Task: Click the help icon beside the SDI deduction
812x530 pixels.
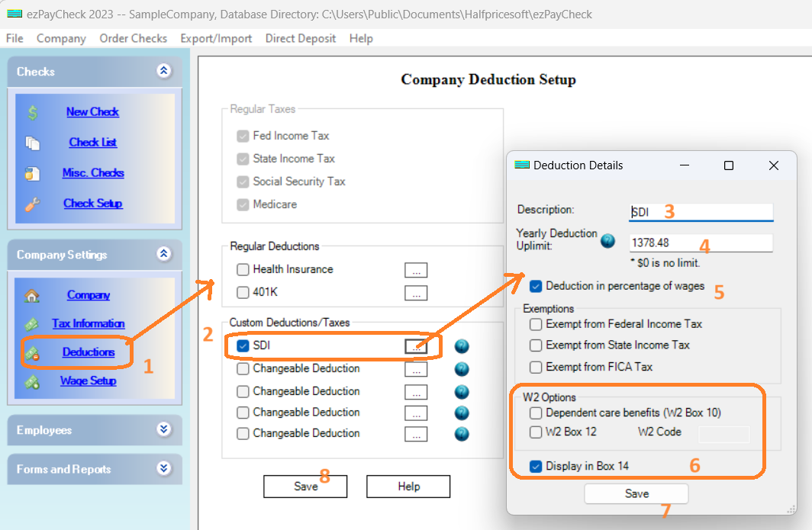Action: (461, 346)
